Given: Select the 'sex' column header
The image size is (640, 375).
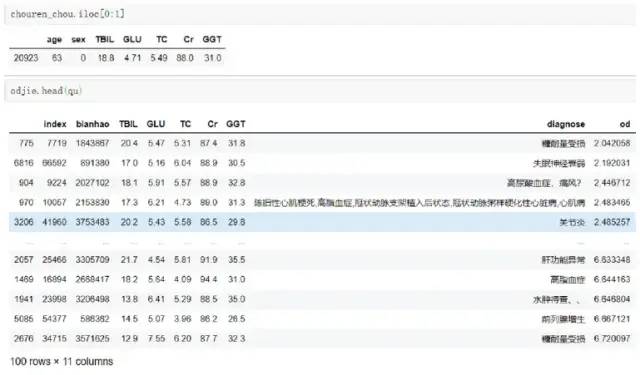Looking at the screenshot, I should click(78, 40).
